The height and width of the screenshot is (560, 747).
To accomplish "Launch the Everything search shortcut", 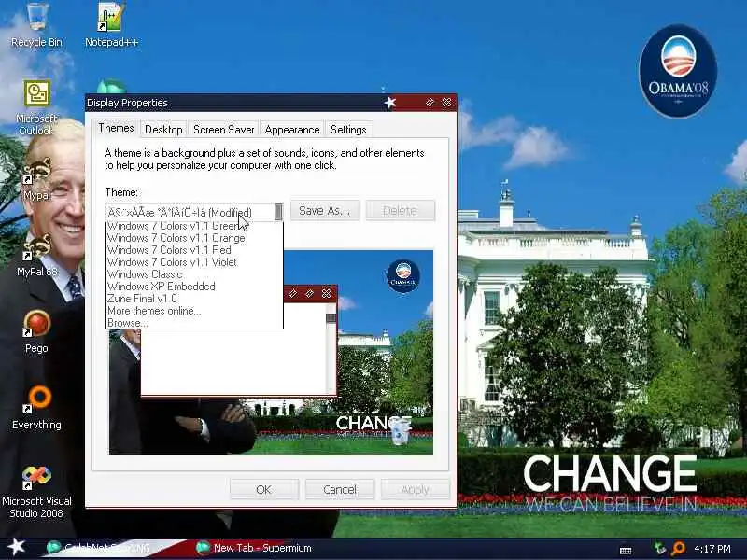I will (36, 408).
